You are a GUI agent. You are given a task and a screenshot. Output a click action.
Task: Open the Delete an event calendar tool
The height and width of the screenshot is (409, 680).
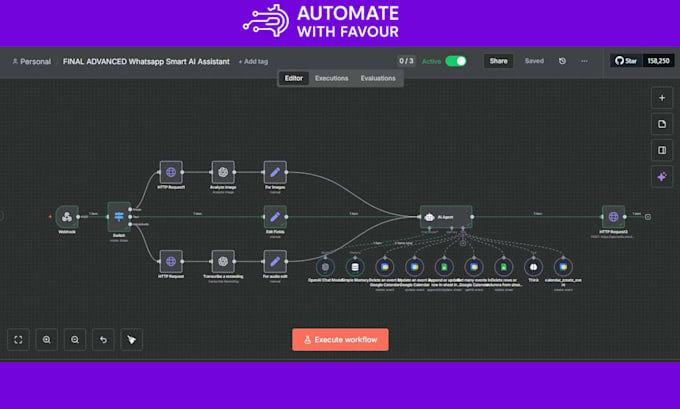coord(385,267)
